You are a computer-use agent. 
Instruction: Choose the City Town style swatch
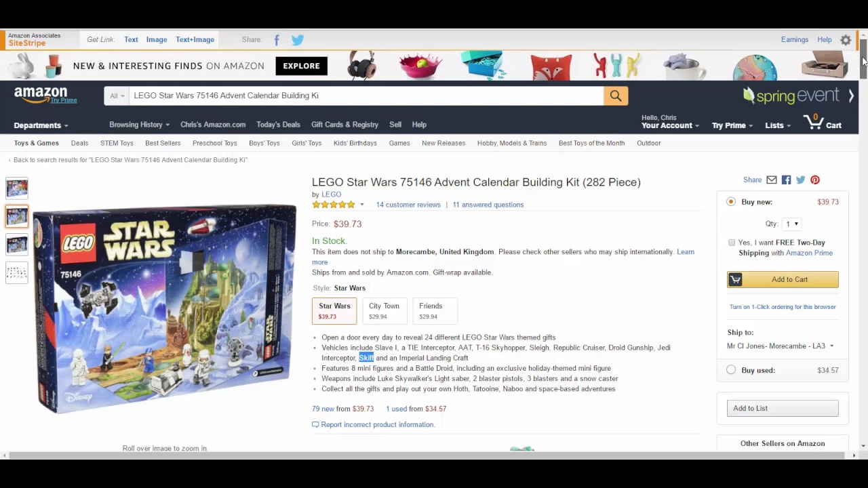pyautogui.click(x=384, y=310)
